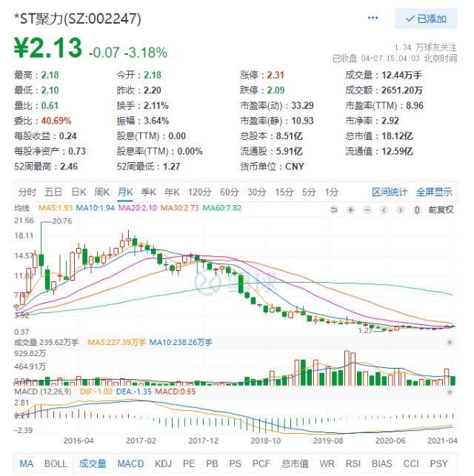Image resolution: width=474 pixels, height=476 pixels.
Task: Click the 涨停 2.31 value
Action: 276,75
